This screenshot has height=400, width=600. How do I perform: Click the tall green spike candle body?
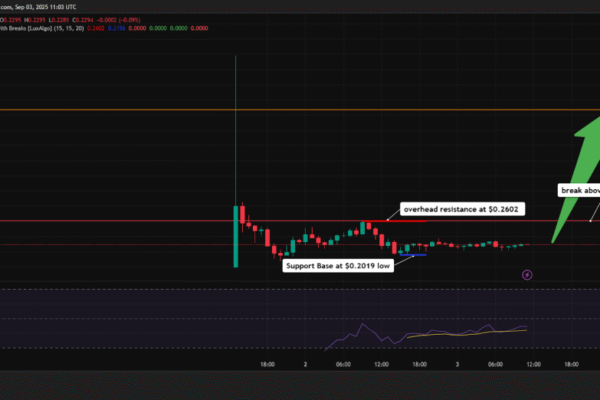[x=236, y=237]
